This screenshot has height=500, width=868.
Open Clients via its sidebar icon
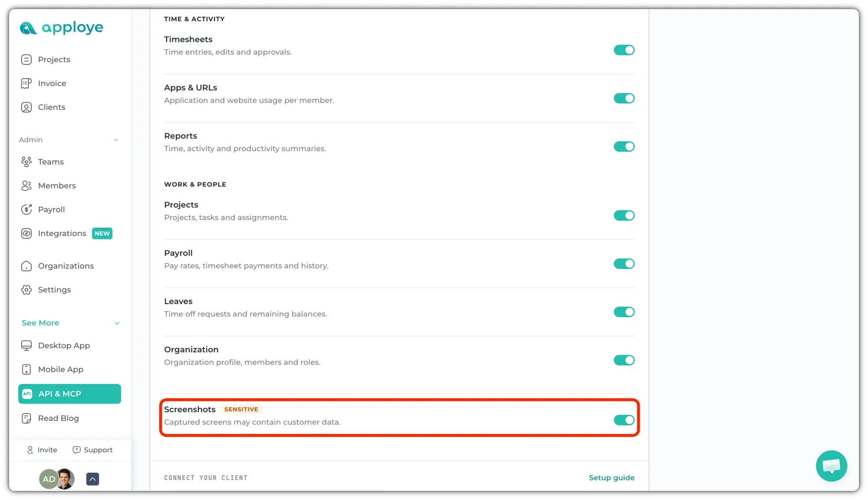click(26, 107)
